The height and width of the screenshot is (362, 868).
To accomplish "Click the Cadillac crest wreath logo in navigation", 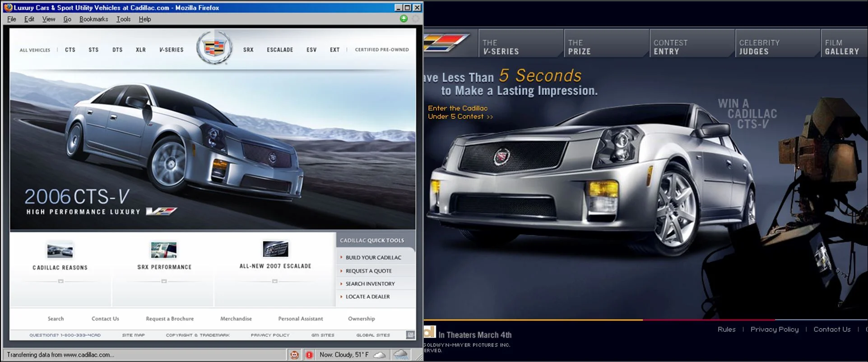I will click(214, 48).
